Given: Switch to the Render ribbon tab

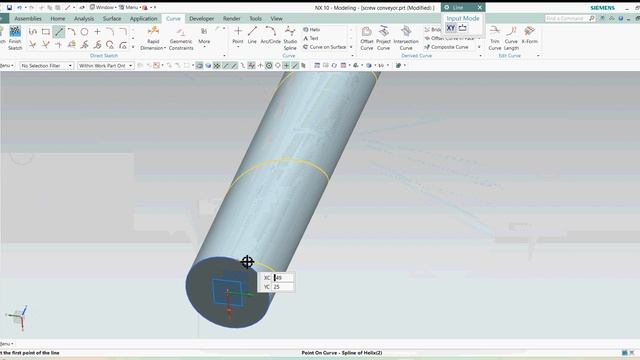Looking at the screenshot, I should point(231,18).
